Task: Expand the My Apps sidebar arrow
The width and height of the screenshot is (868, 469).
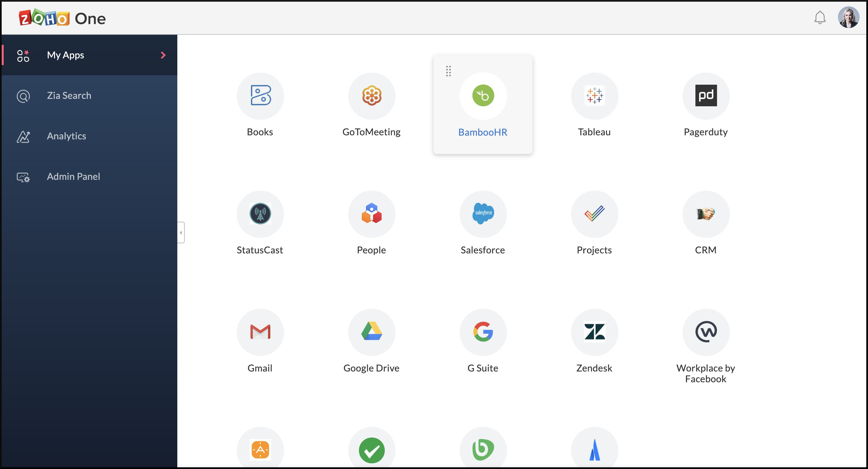Action: point(162,55)
